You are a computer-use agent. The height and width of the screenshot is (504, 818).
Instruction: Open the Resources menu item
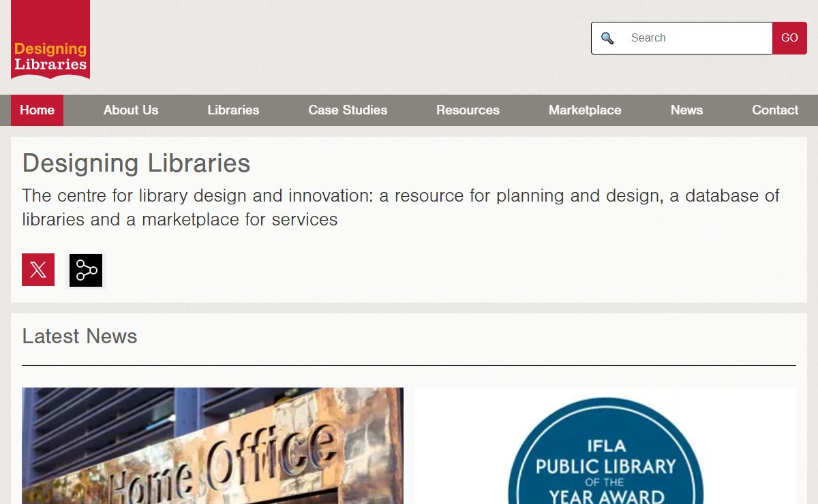[468, 110]
